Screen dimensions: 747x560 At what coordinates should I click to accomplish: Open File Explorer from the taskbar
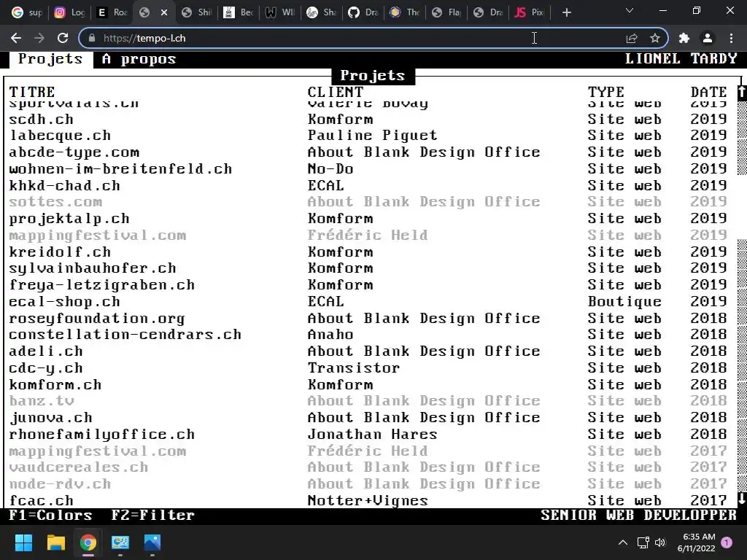point(55,542)
